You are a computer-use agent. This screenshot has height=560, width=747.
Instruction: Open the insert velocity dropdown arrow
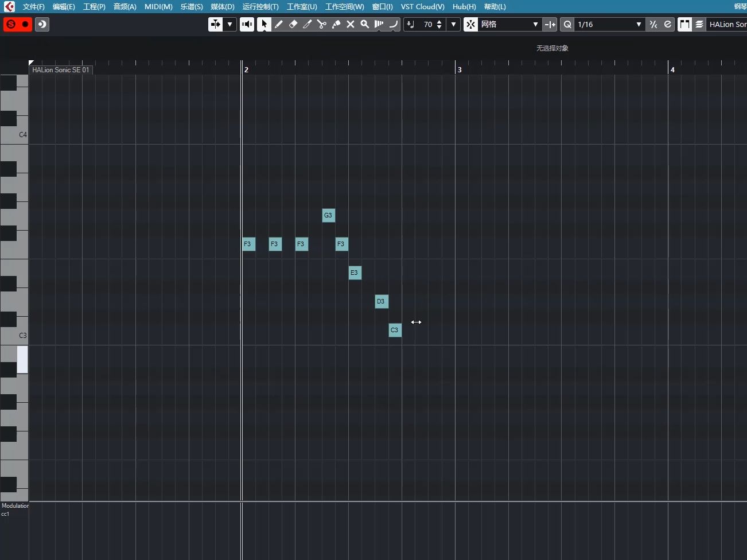453,25
